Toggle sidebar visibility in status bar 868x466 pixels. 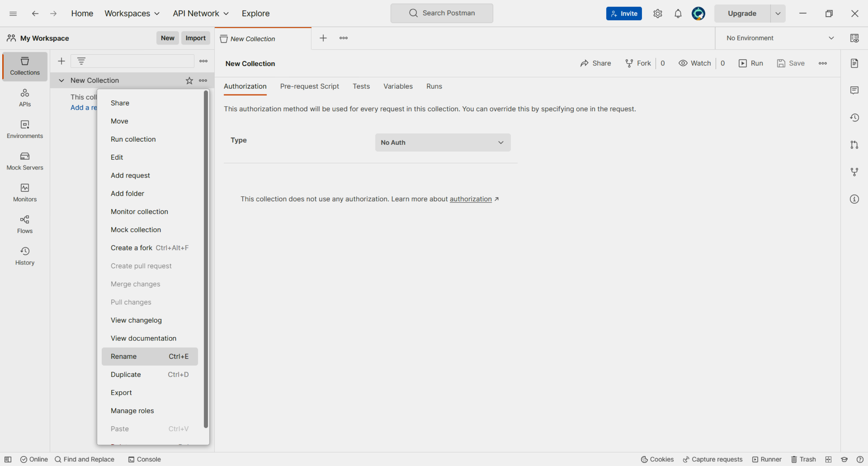click(8, 459)
